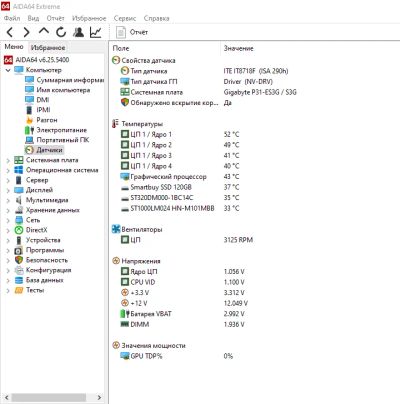
Task: Click the Портативный ПК laptop icon
Action: pyautogui.click(x=29, y=140)
